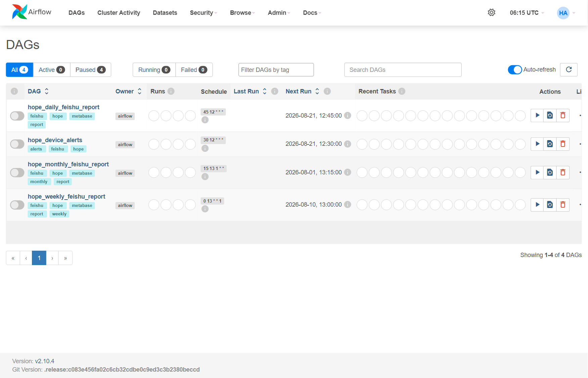Open the Security dropdown menu
This screenshot has width=588, height=378.
pos(203,13)
